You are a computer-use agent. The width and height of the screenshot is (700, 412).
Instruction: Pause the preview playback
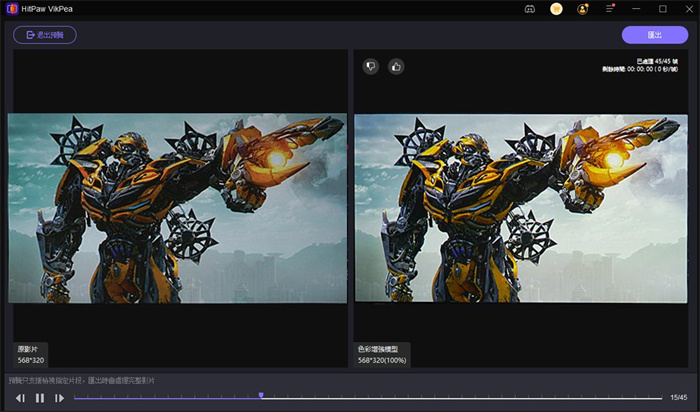click(40, 398)
